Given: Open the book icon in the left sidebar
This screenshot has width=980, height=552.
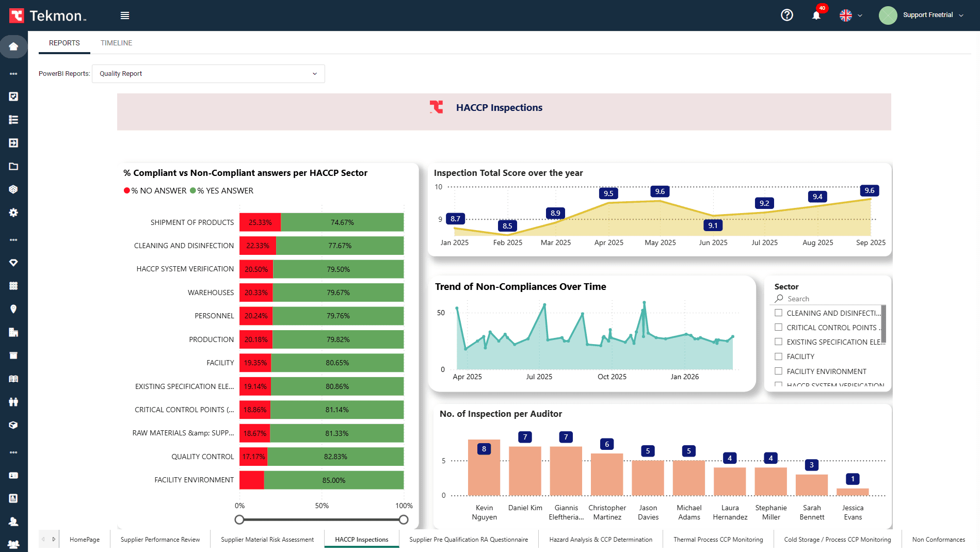Looking at the screenshot, I should pyautogui.click(x=13, y=379).
